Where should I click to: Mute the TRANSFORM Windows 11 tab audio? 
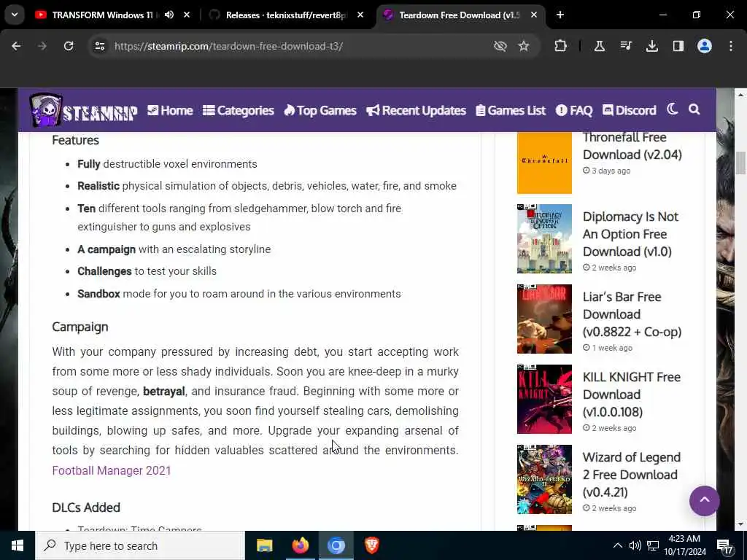pyautogui.click(x=169, y=15)
